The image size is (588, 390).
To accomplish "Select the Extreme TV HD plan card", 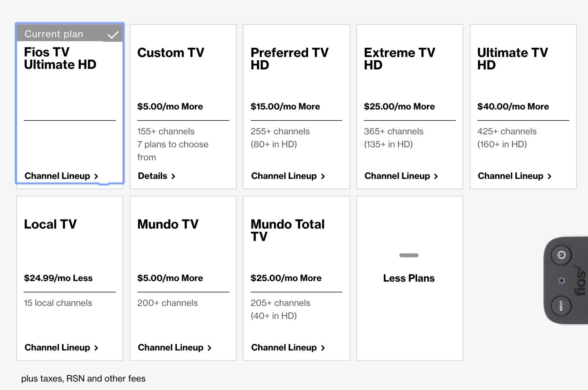I will 409,106.
